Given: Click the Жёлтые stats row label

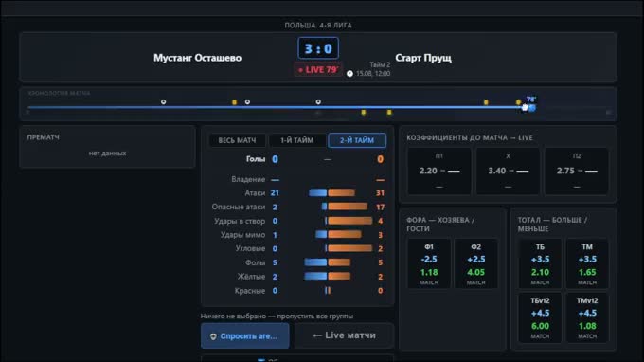Looking at the screenshot, I should tap(251, 277).
